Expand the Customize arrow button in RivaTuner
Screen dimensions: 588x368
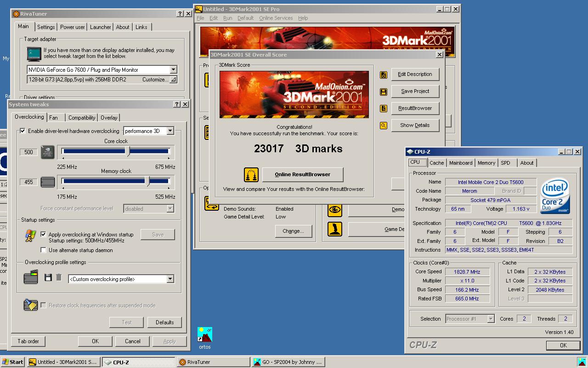pos(173,80)
